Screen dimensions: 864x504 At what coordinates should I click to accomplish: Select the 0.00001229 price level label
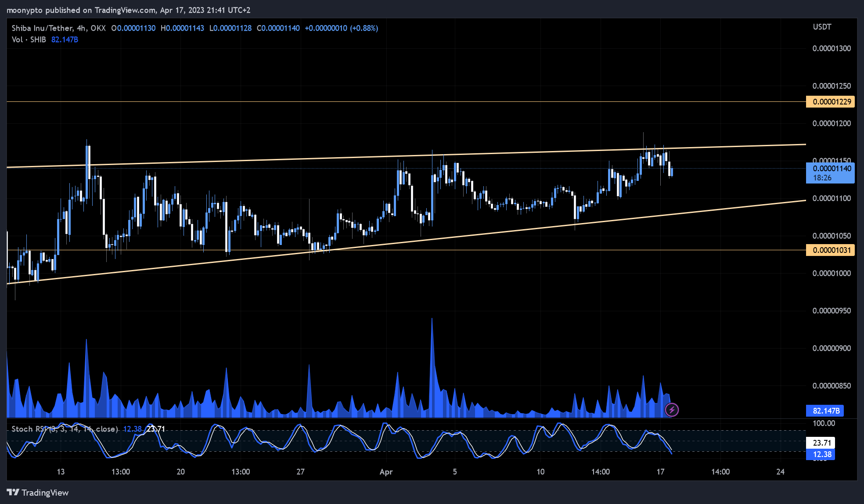(x=831, y=102)
